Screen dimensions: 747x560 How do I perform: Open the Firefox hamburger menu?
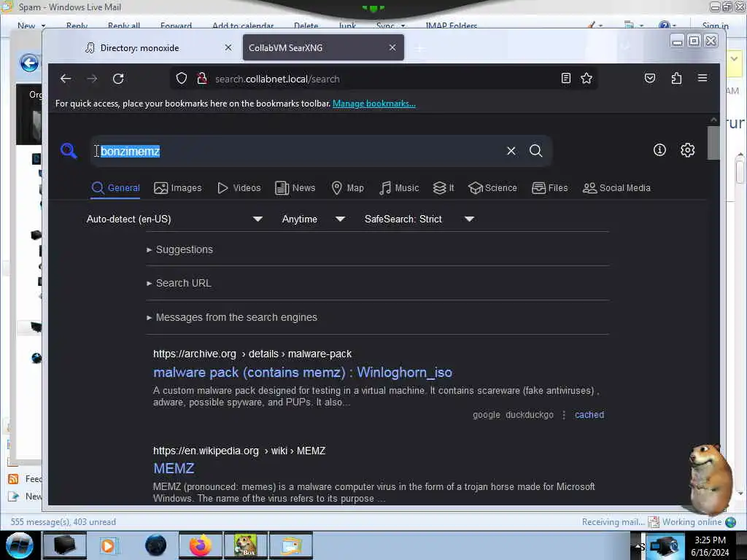pyautogui.click(x=703, y=78)
